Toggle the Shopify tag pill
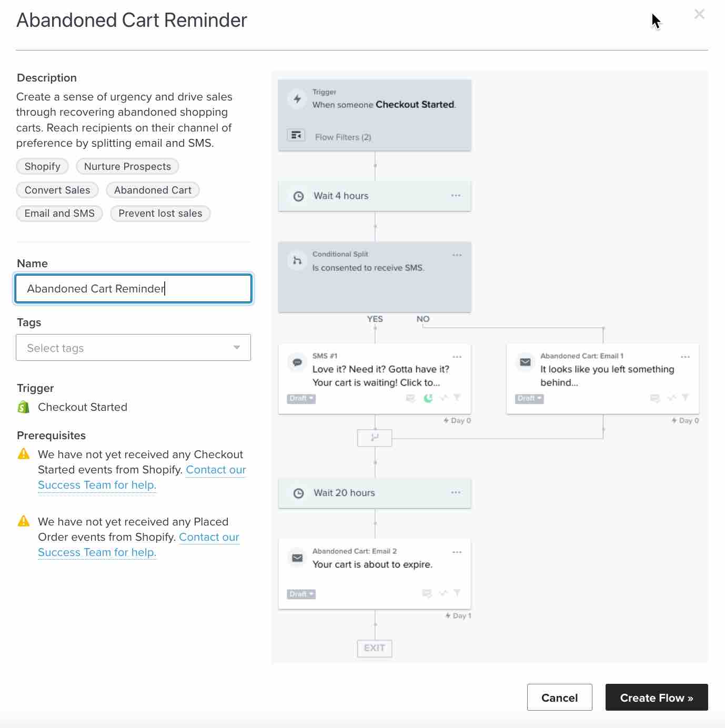Screen dimensions: 725x728 [x=42, y=166]
